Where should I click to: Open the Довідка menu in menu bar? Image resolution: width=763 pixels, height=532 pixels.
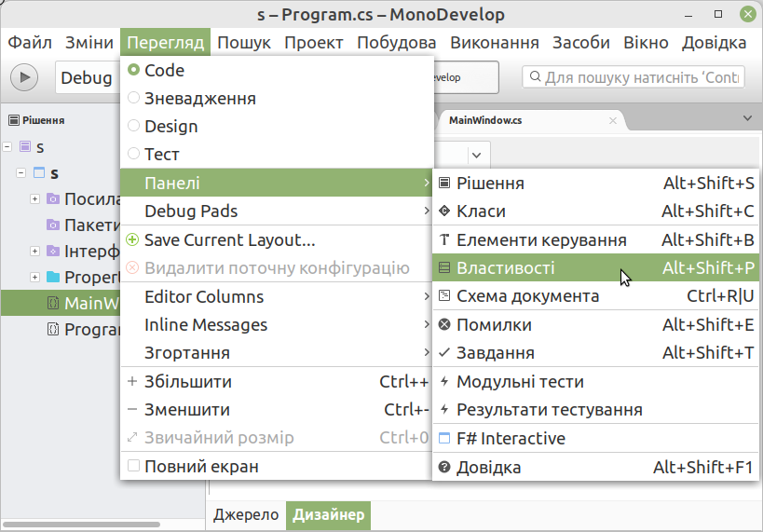click(x=714, y=42)
